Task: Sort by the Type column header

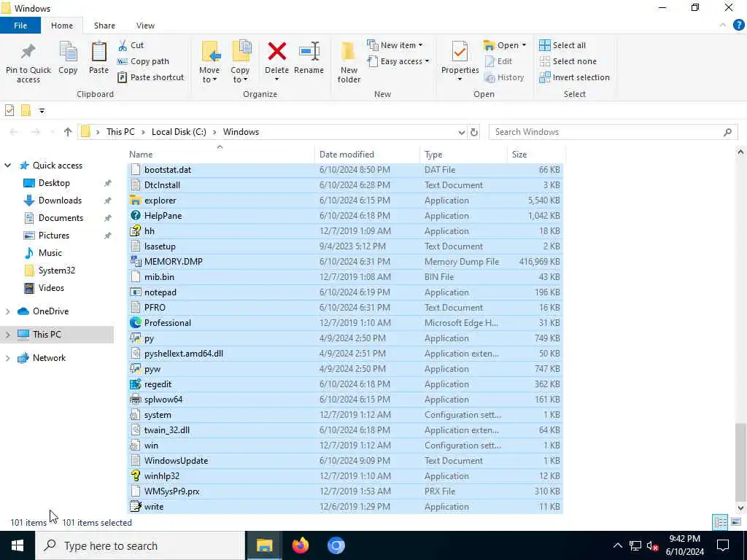Action: 463,155
